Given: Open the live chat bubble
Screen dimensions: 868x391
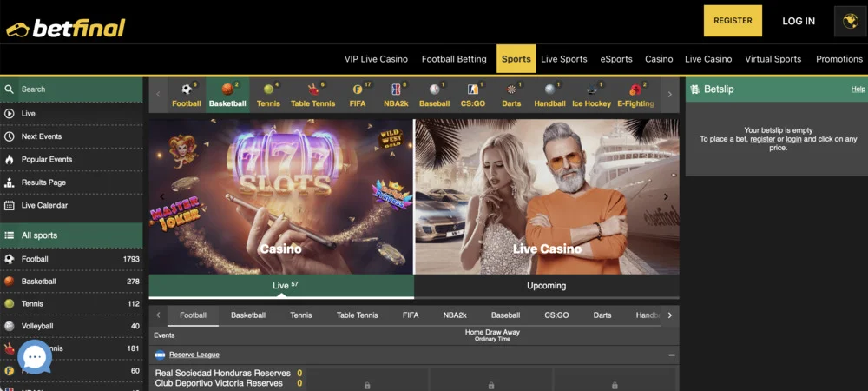Looking at the screenshot, I should pos(35,357).
